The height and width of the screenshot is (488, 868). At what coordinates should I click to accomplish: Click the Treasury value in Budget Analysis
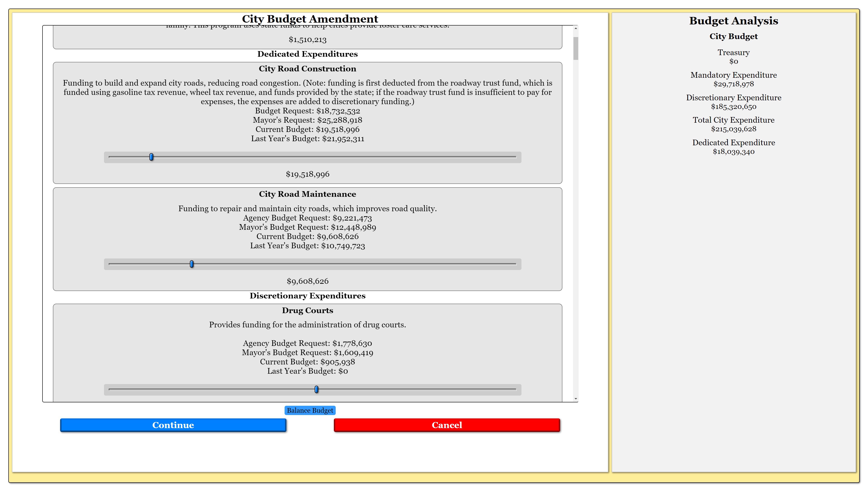[733, 61]
